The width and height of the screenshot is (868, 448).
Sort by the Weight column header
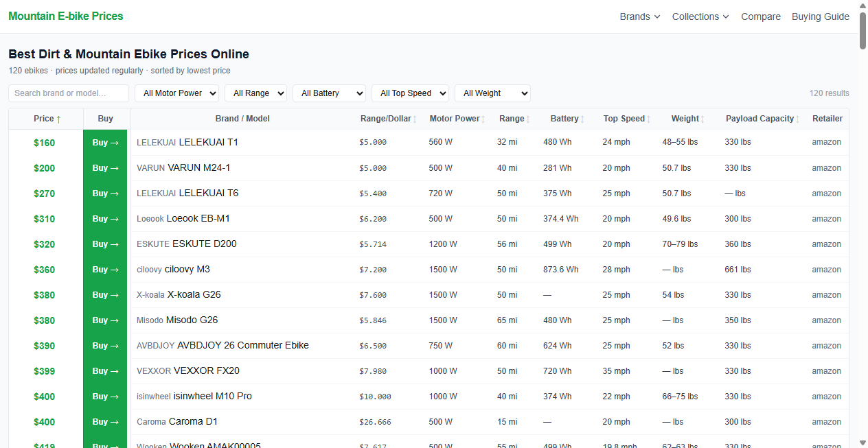tap(688, 119)
